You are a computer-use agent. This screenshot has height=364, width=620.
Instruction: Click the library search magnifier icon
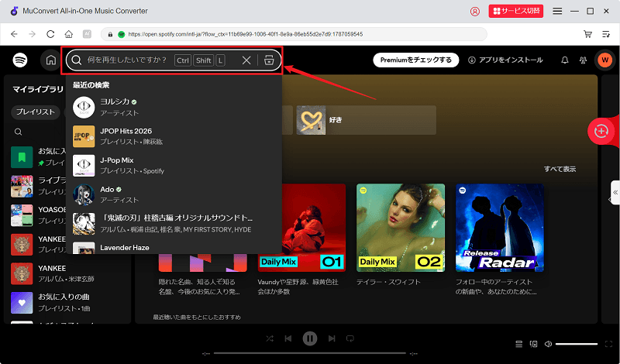tap(18, 132)
